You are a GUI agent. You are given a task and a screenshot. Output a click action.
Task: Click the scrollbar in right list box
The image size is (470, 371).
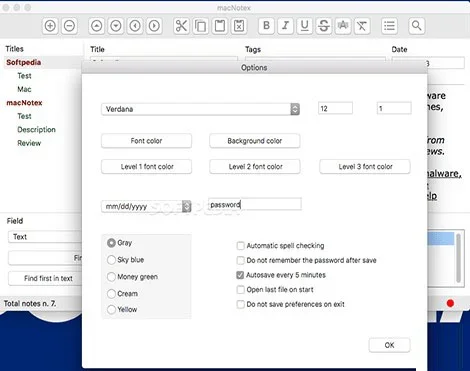(x=459, y=258)
